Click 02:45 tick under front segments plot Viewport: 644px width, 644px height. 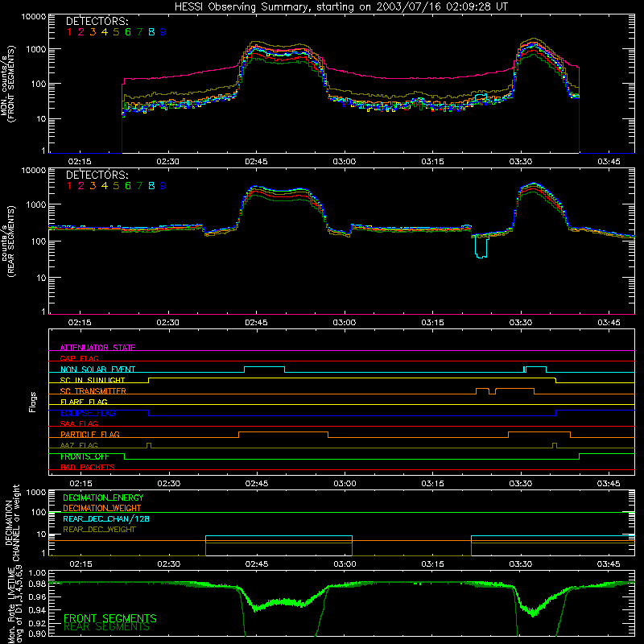256,162
